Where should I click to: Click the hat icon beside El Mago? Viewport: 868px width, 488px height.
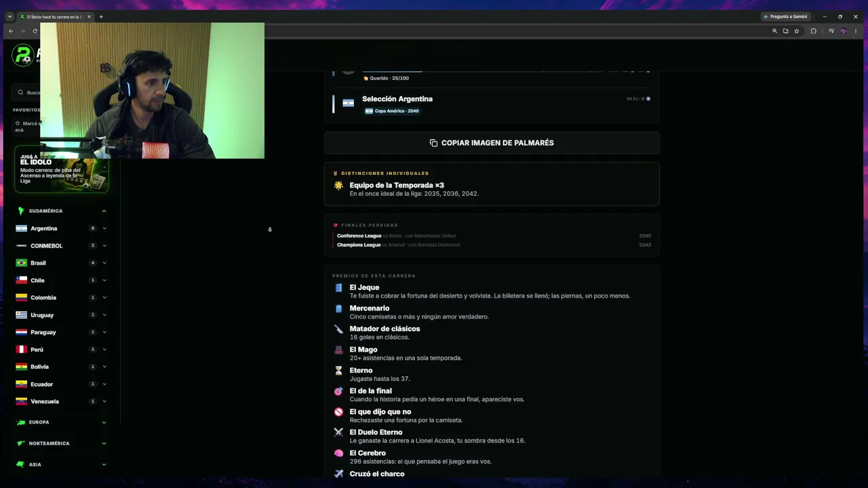[338, 350]
